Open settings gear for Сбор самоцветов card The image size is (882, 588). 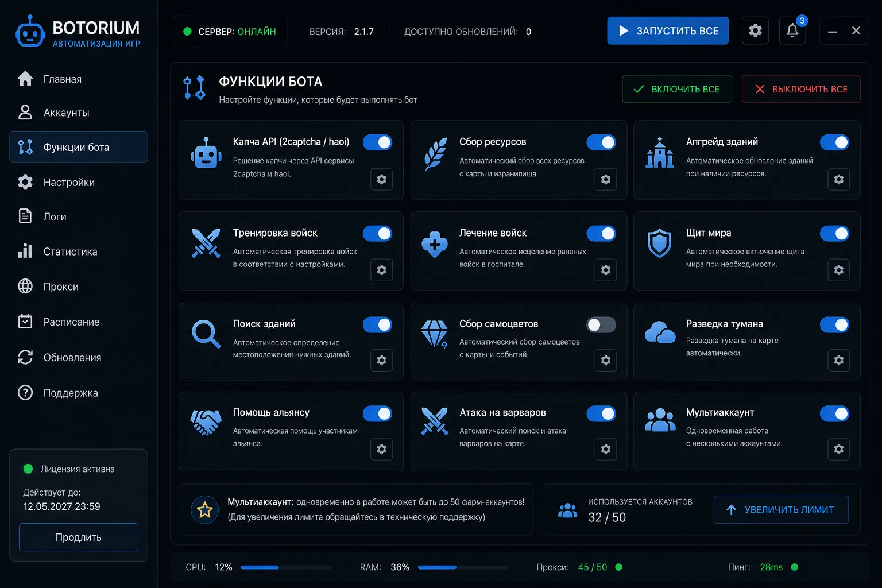coord(606,360)
